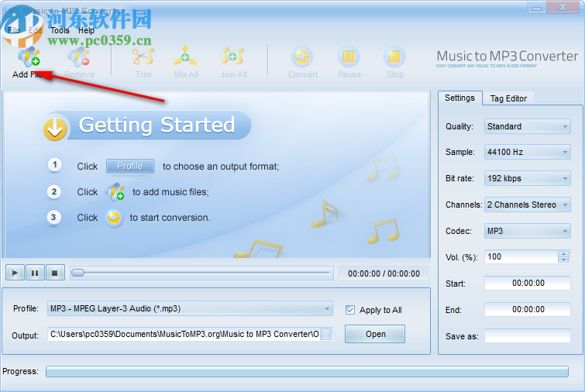Decrease volume with the down stepper arrow
Screen dimensions: 585x392
(x=564, y=260)
